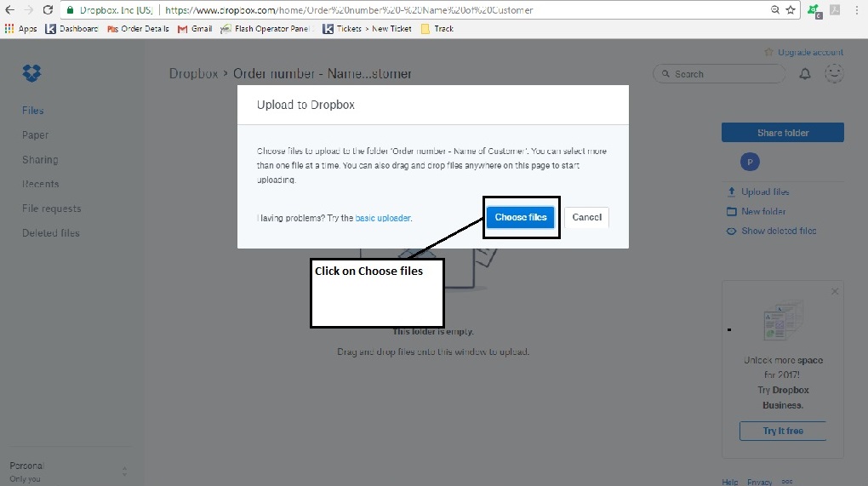The height and width of the screenshot is (486, 868).
Task: Click the Share folder button
Action: 783,132
